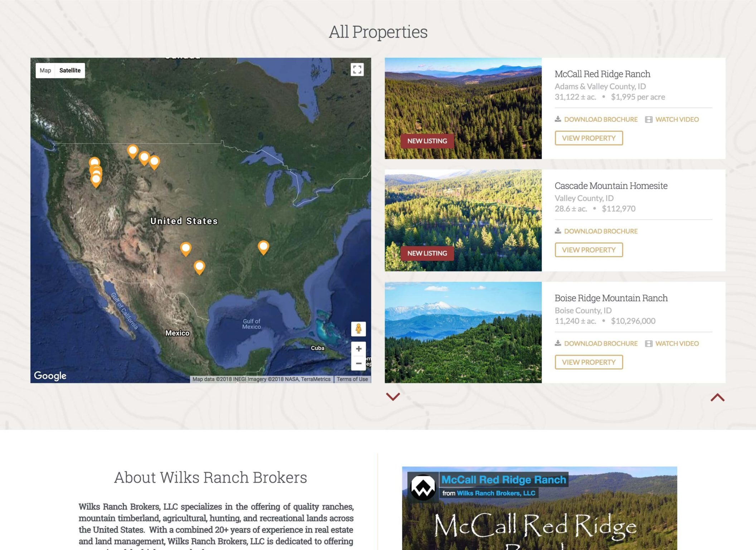Zoom out the map with minus button
This screenshot has height=550, width=756.
point(358,364)
